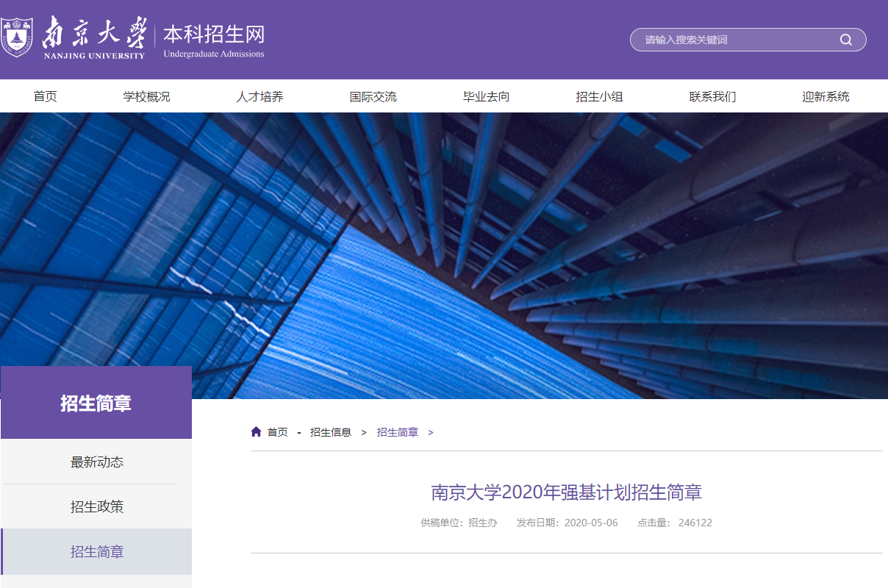Click the search keyword input field
The image size is (888, 588).
[735, 40]
